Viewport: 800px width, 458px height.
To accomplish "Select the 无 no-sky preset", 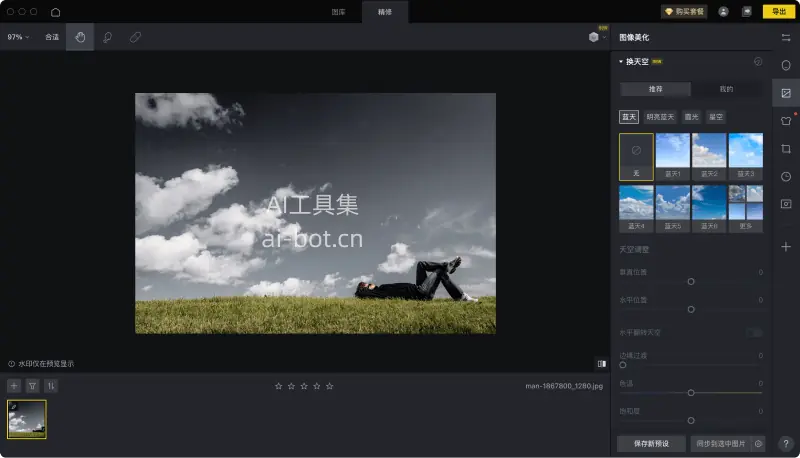I will [x=636, y=157].
